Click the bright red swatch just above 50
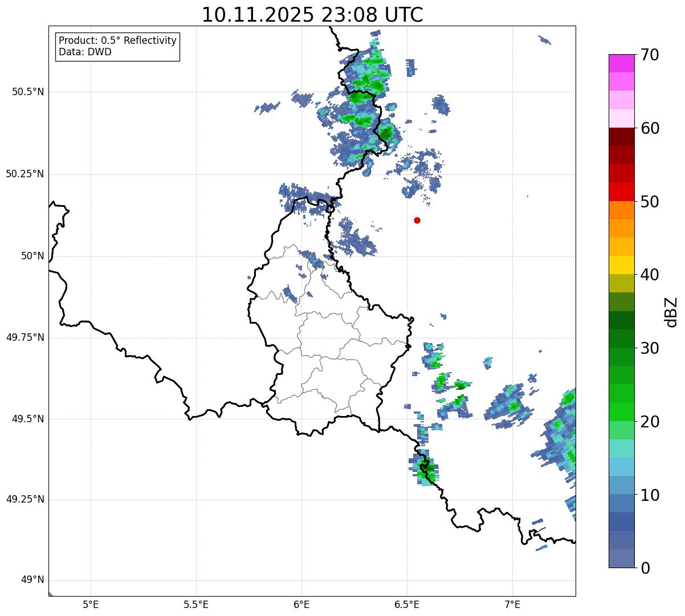Image resolution: width=685 pixels, height=616 pixels. click(622, 191)
